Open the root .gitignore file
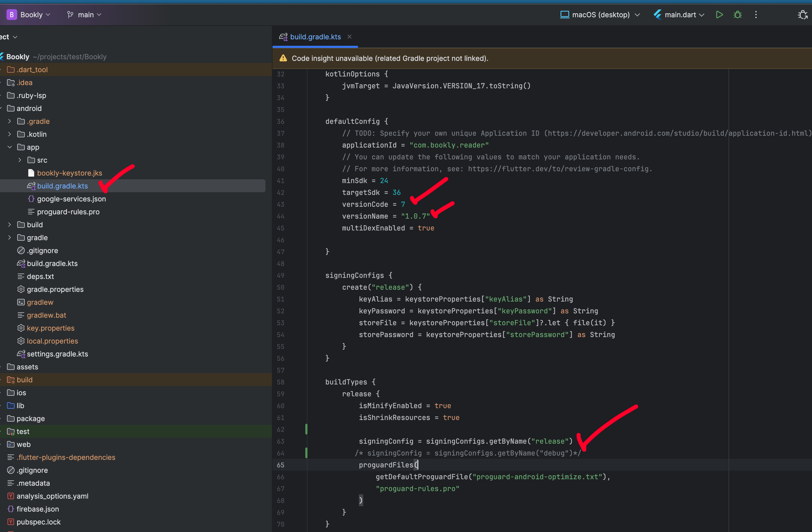812x532 pixels. point(32,470)
